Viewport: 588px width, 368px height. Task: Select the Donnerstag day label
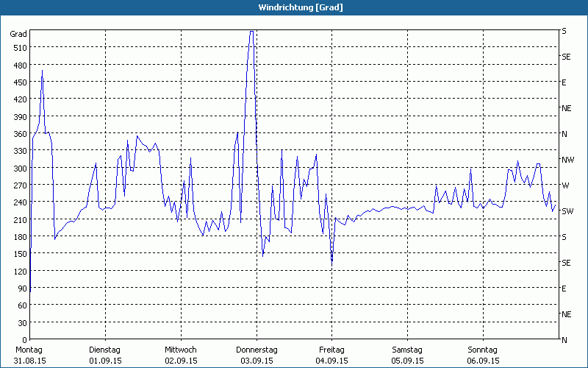point(257,350)
